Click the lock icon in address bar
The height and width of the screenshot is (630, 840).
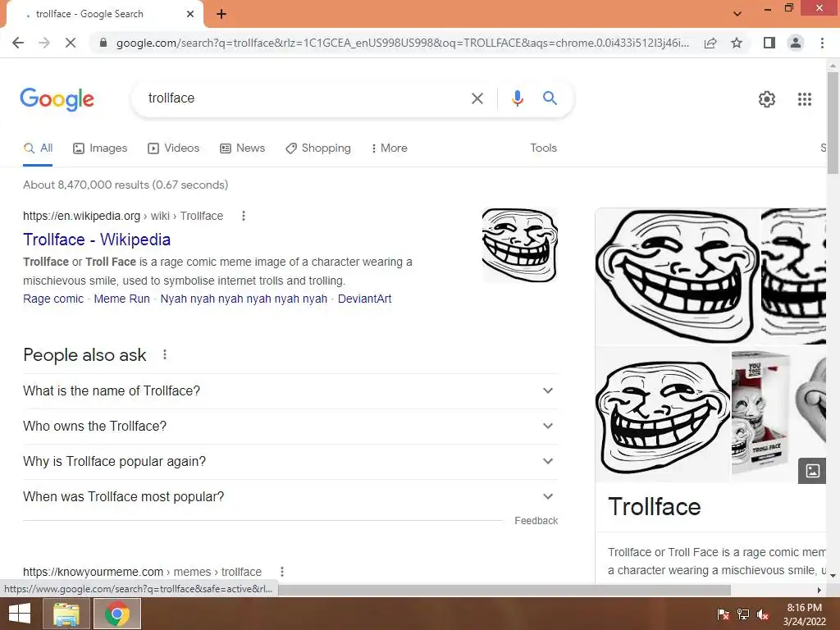point(103,43)
